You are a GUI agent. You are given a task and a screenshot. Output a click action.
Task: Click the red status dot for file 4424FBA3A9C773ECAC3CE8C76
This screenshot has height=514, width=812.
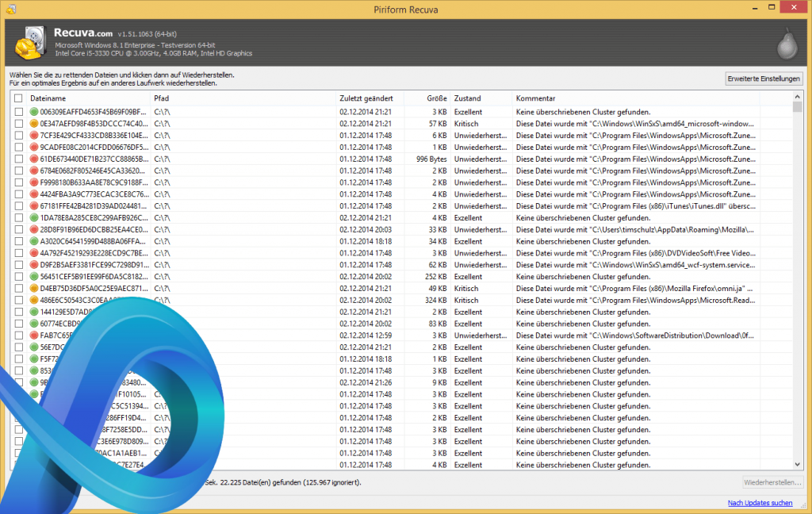[34, 194]
